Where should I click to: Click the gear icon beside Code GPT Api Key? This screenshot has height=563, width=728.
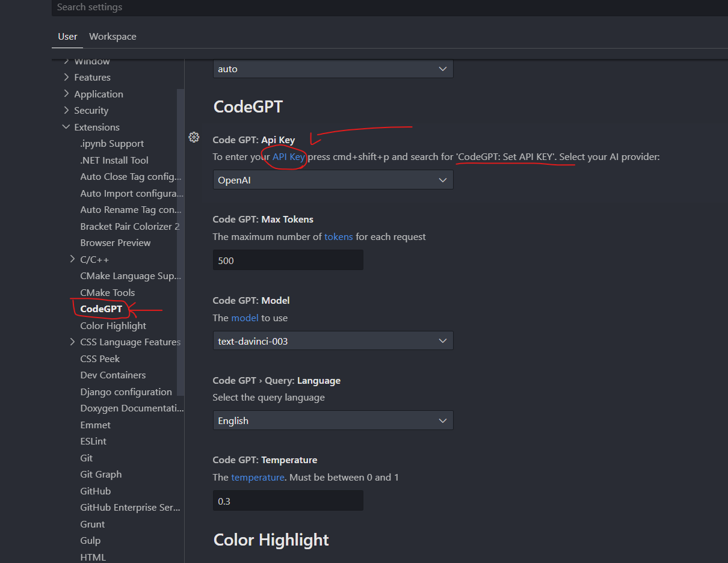point(194,137)
